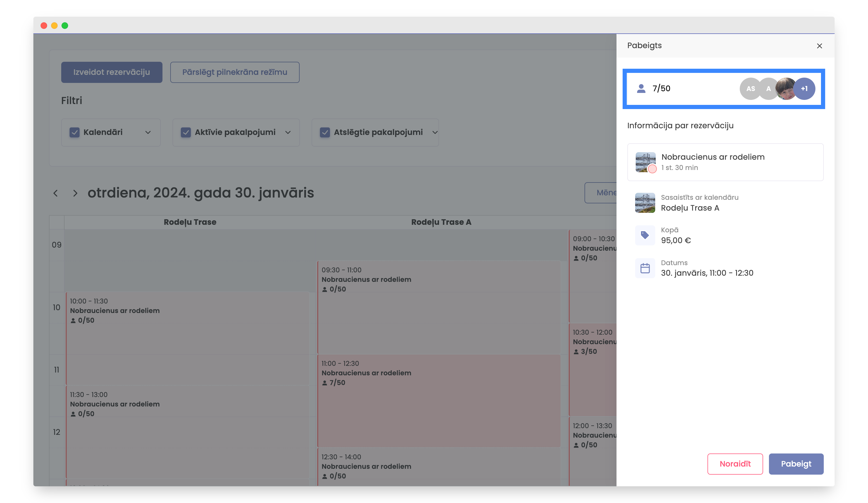Click the price tag icon next to Kopā
The height and width of the screenshot is (503, 868).
pos(645,235)
